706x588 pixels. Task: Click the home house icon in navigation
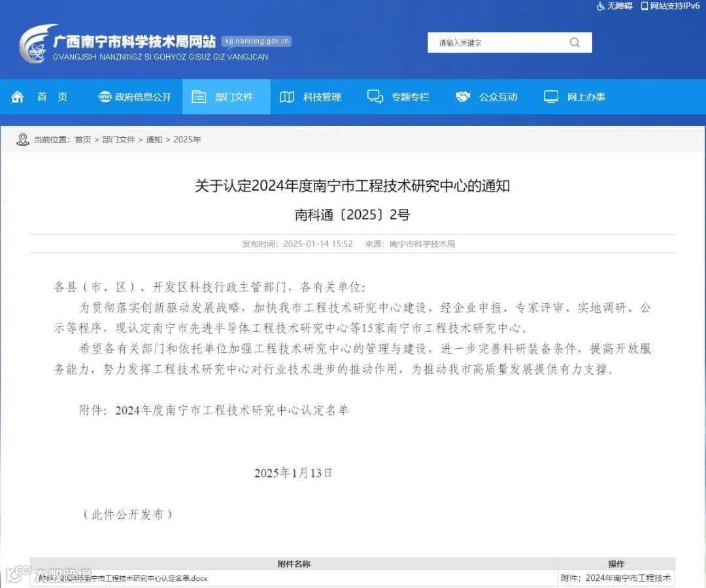(18, 97)
